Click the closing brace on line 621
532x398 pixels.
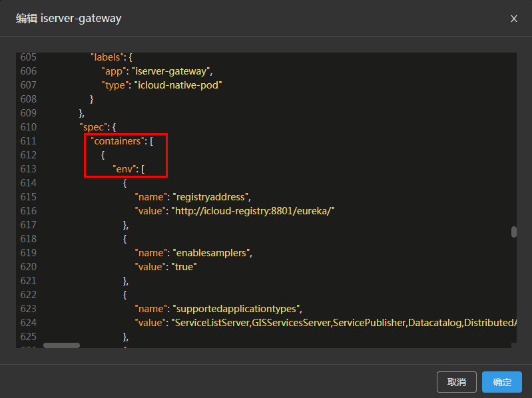point(126,281)
